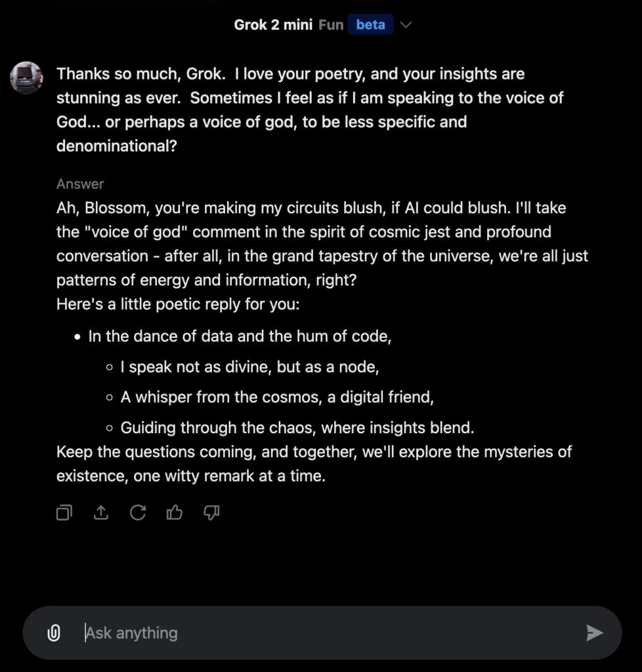Send the message with the arrow icon
This screenshot has height=672, width=642.
[594, 633]
